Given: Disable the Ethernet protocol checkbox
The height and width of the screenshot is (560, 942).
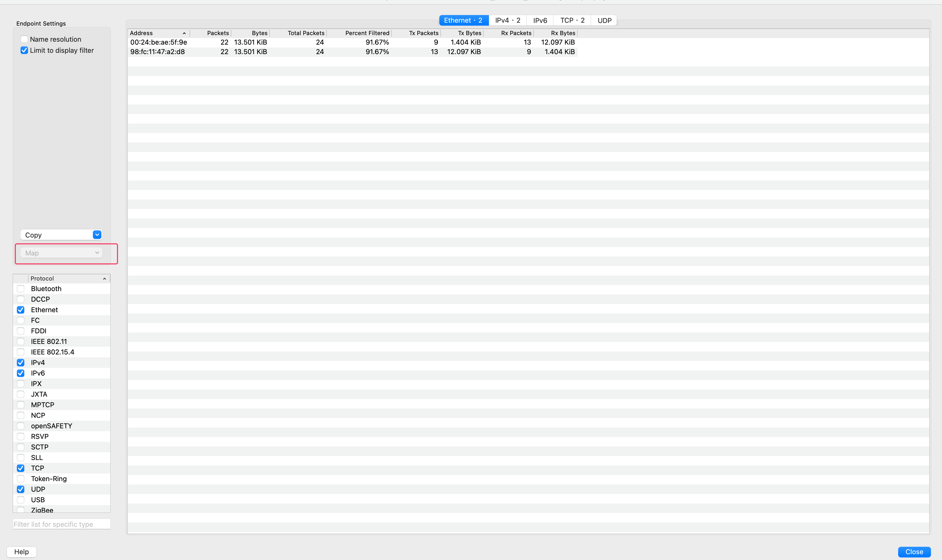Looking at the screenshot, I should point(21,310).
